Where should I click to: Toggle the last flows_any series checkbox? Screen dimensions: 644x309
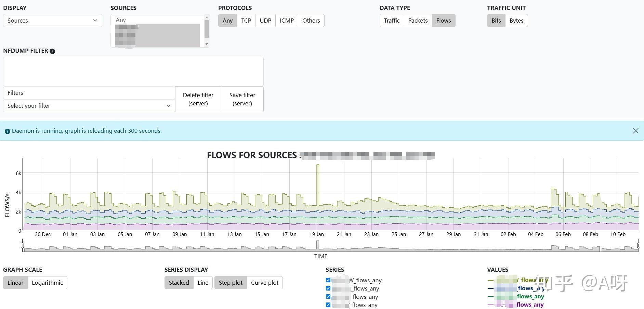point(328,305)
